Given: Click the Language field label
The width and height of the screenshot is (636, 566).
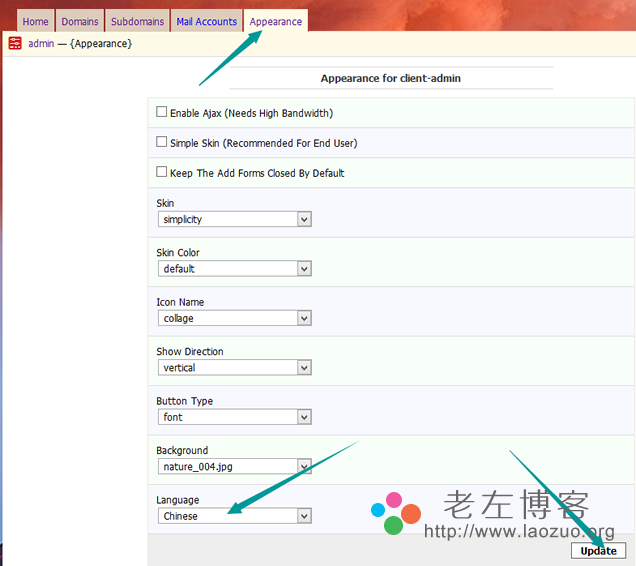Looking at the screenshot, I should click(x=178, y=500).
